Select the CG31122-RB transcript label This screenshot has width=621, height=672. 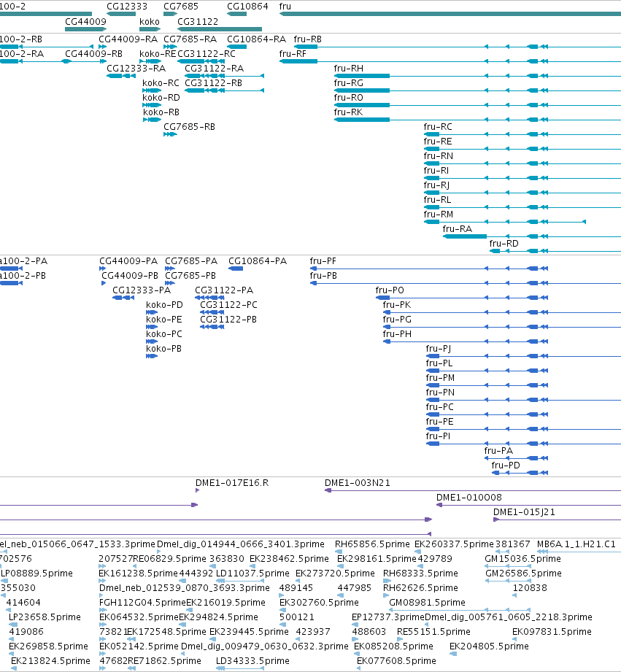[x=213, y=83]
